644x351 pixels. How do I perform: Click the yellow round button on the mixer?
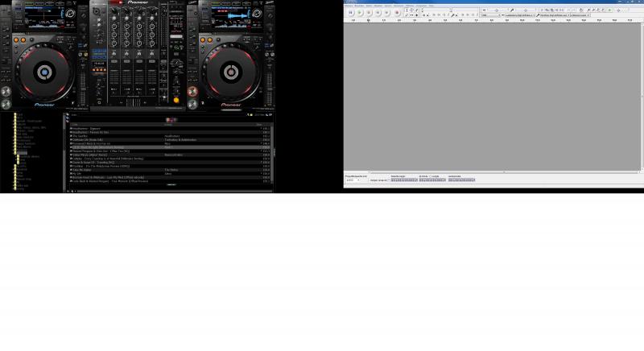(x=176, y=100)
